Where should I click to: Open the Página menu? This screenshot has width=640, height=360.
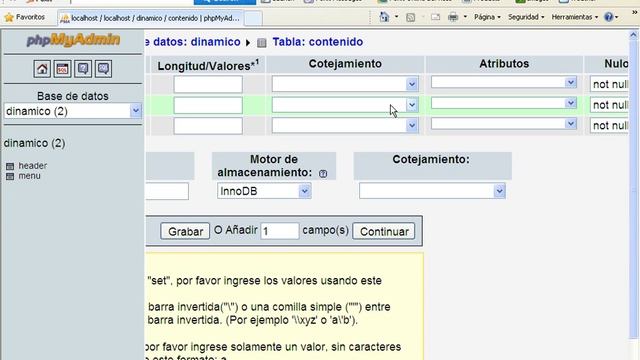tap(487, 17)
